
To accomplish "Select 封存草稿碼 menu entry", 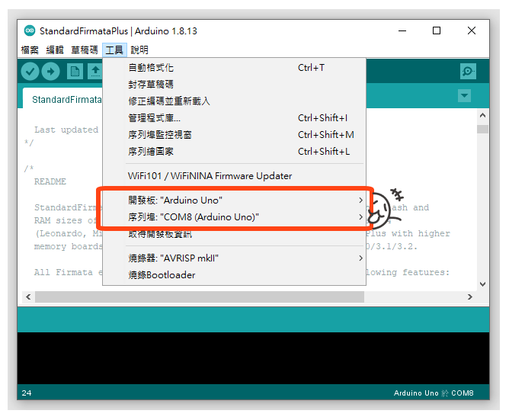I will [x=235, y=85].
